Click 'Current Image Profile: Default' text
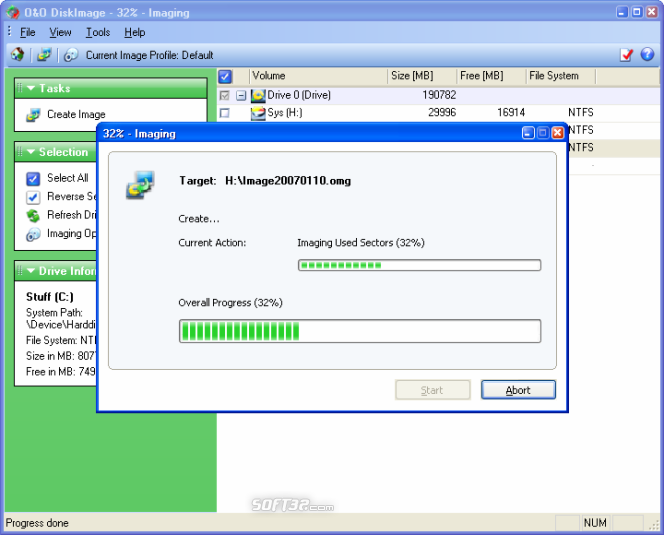This screenshot has height=535, width=664. 149,55
